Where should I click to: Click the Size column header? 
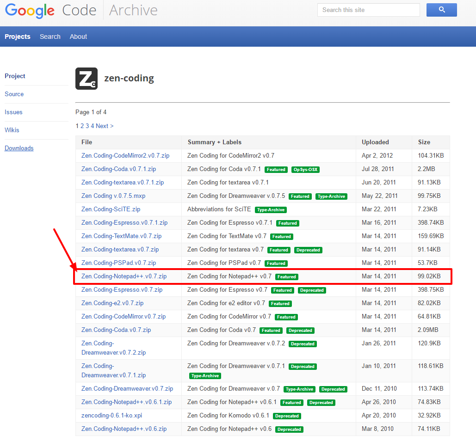pyautogui.click(x=424, y=142)
